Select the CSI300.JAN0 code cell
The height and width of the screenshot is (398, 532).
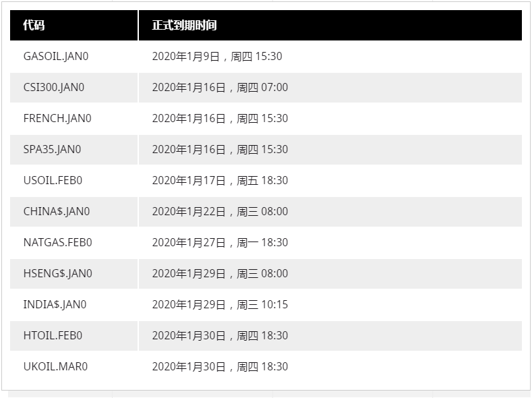(x=54, y=88)
